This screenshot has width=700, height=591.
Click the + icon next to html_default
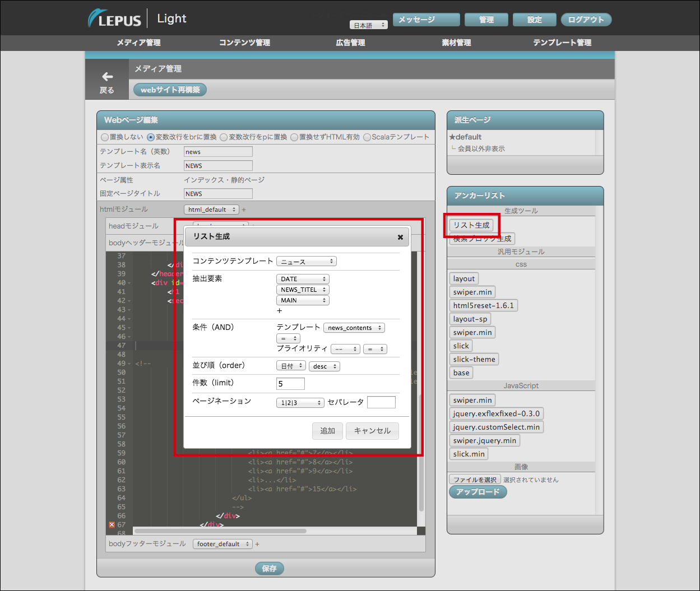click(244, 210)
